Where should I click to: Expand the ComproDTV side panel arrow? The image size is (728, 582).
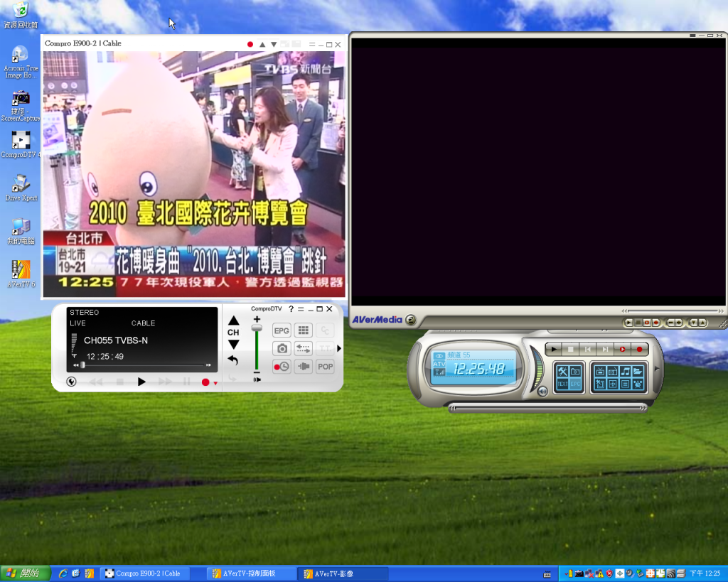click(339, 348)
